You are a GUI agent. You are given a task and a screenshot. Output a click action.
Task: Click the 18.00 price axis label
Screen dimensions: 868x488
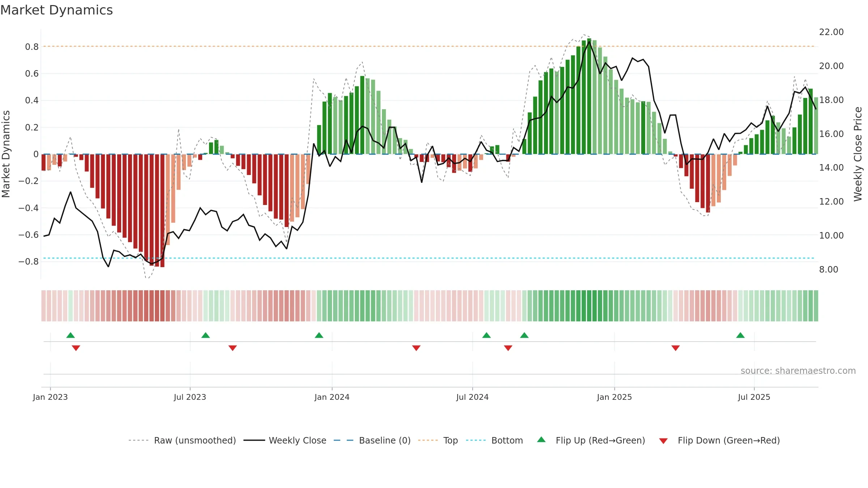[x=831, y=100]
